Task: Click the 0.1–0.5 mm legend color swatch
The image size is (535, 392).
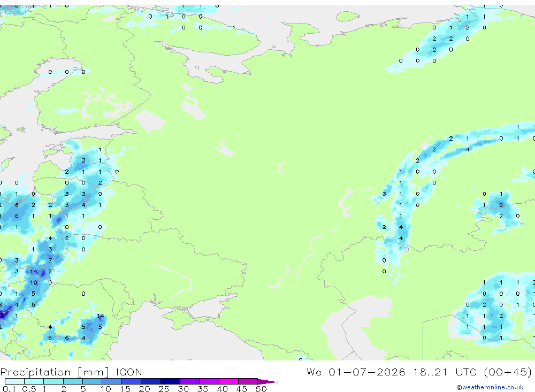Action: 14,381
